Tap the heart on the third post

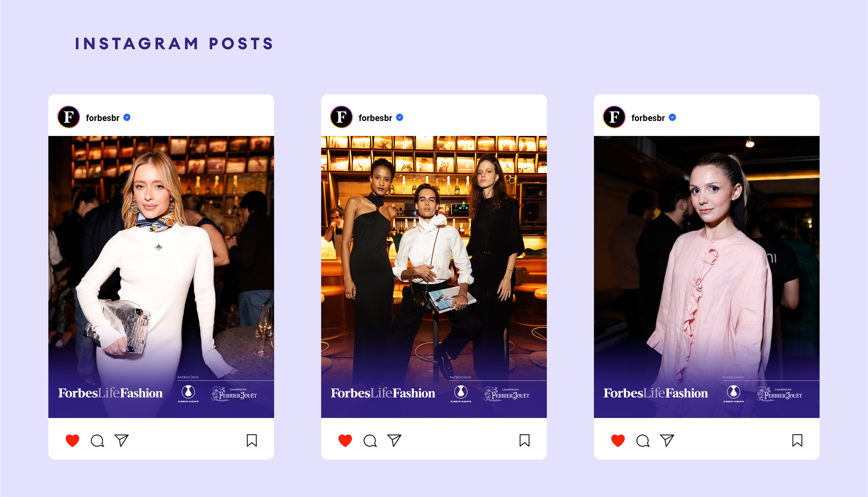(618, 440)
